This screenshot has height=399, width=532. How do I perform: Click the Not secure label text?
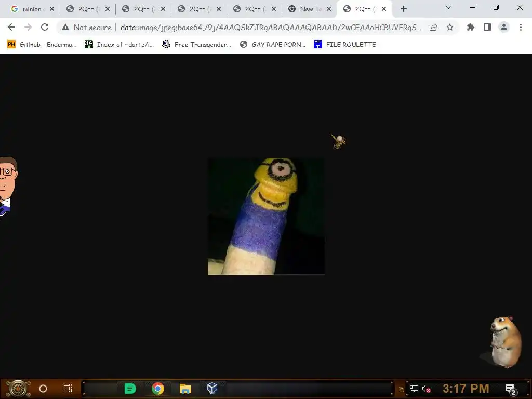point(92,28)
